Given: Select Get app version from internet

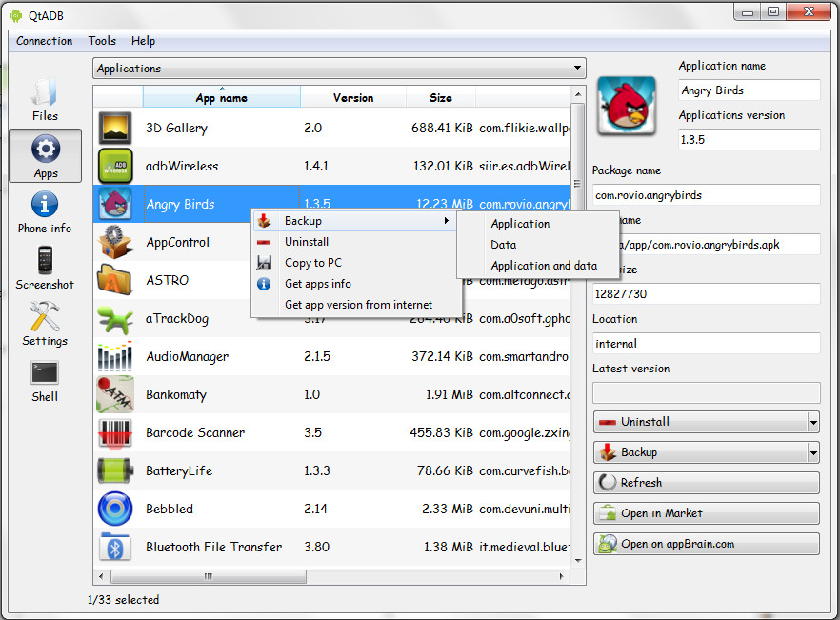Looking at the screenshot, I should (x=356, y=305).
